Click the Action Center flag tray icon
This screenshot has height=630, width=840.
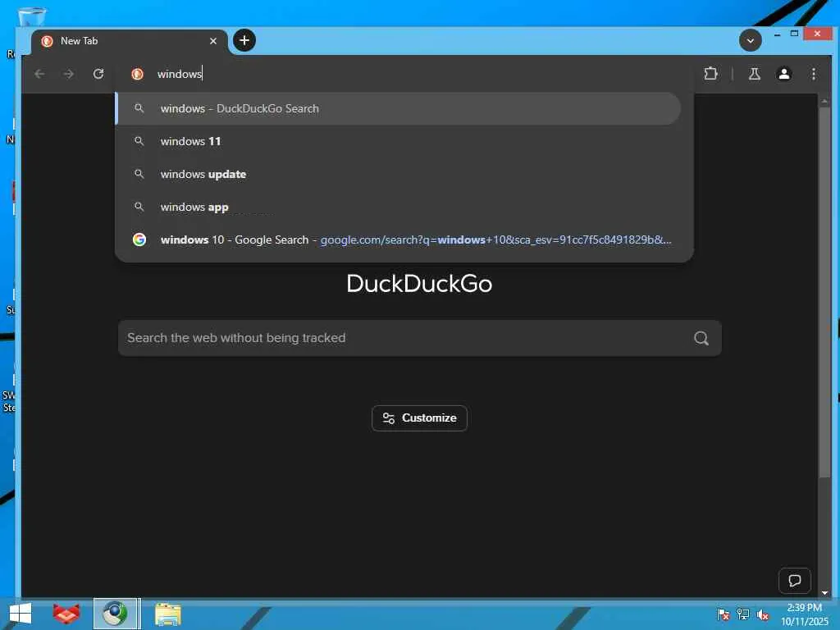click(x=723, y=614)
